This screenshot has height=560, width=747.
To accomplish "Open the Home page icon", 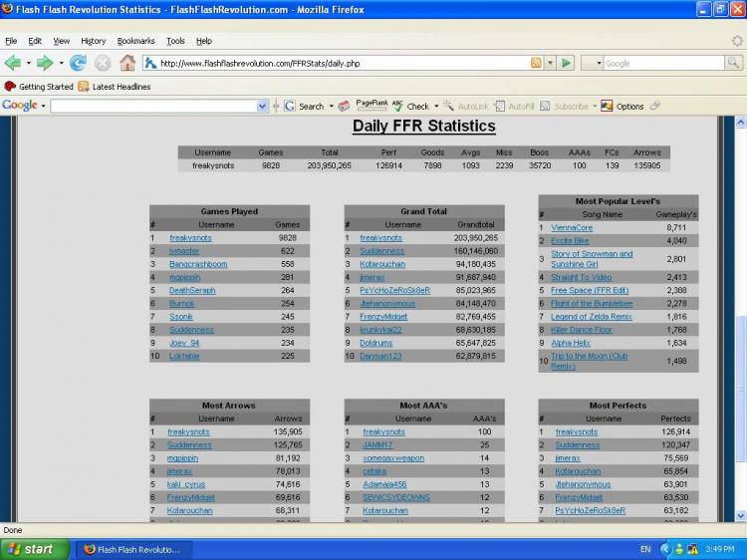I will [126, 63].
